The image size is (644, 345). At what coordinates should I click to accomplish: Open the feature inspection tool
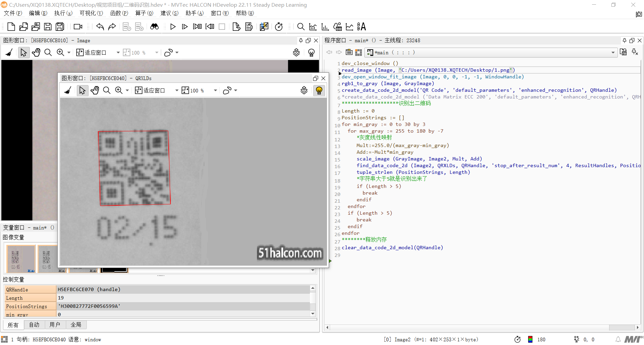point(337,27)
